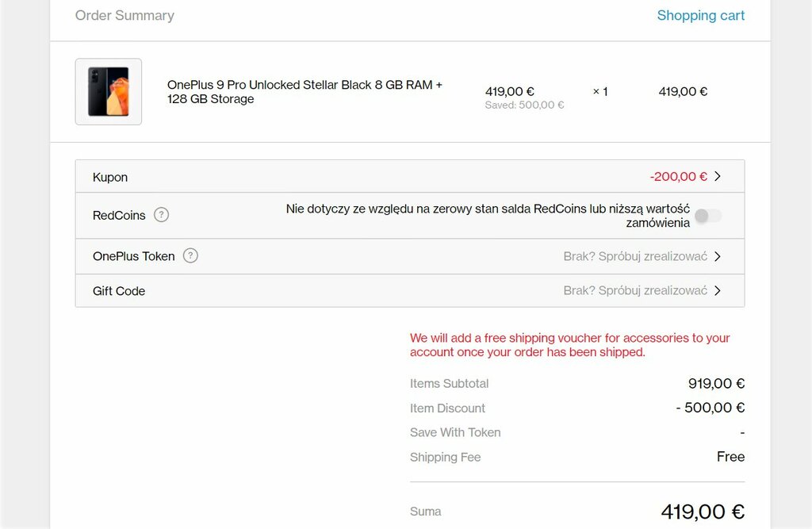Click the 'Save With Token' label
Viewport: 812px width, 529px height.
tap(455, 432)
